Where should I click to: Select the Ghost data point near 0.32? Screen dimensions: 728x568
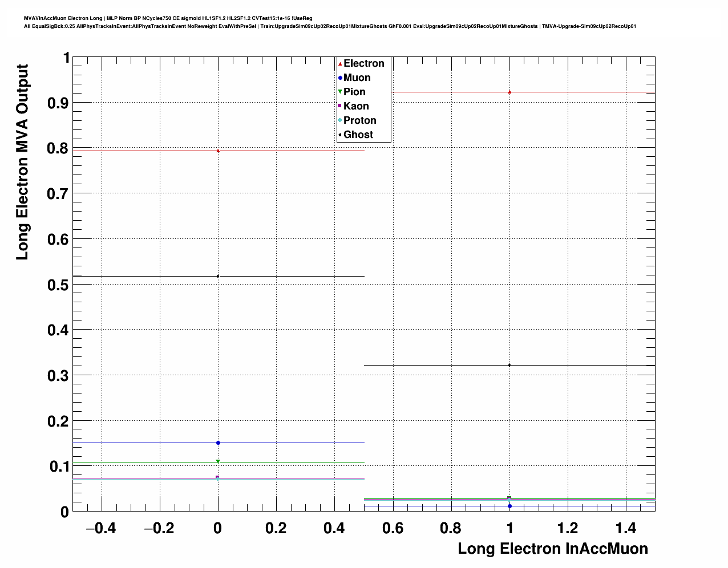[509, 365]
